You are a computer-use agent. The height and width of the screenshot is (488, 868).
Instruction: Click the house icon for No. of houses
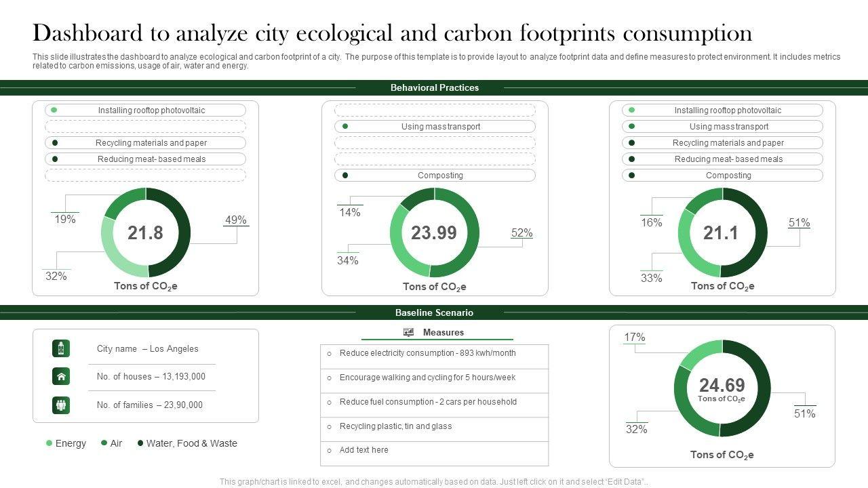pos(61,377)
